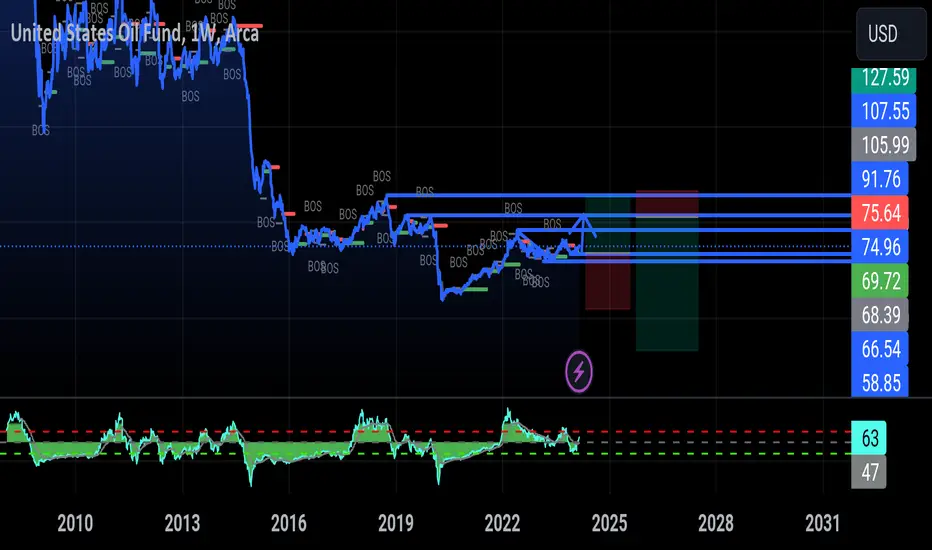The image size is (932, 550).
Task: Click the 58.85 price label
Action: tap(880, 382)
